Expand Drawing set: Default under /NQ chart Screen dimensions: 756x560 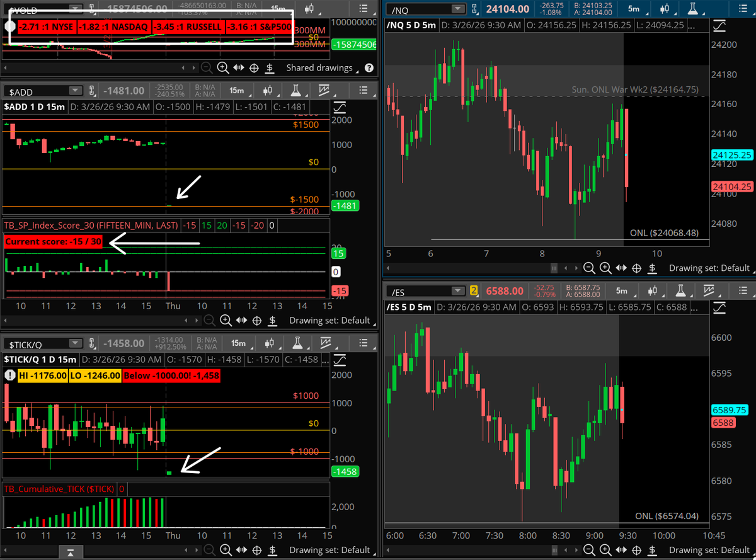pyautogui.click(x=712, y=268)
